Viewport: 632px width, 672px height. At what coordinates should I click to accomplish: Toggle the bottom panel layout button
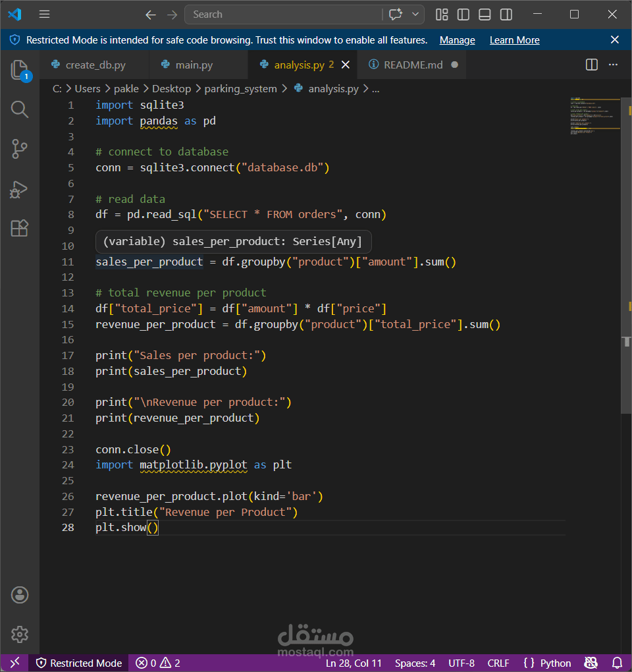[x=485, y=14]
